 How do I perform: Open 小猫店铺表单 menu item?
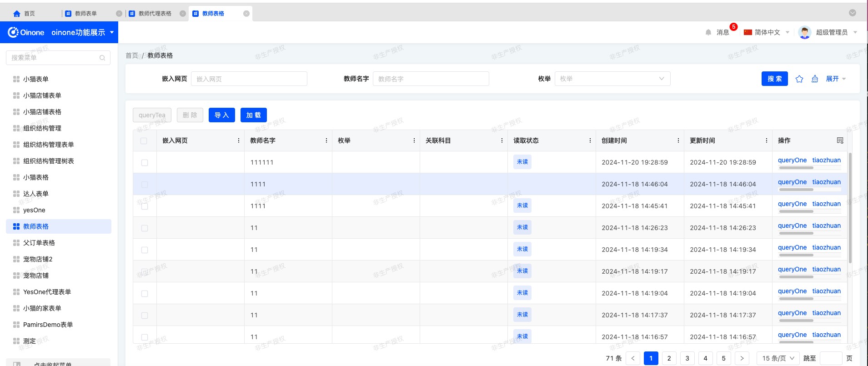tap(42, 95)
